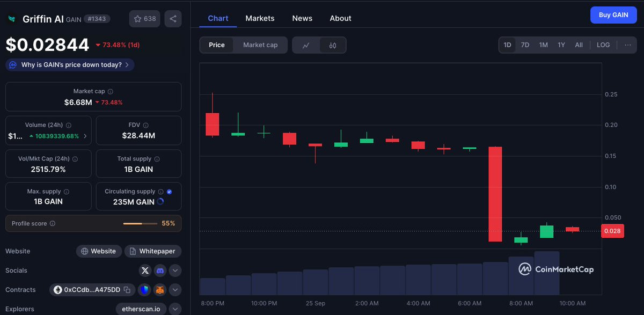Copy the contract address 0xCCdb...A475DD

127,290
